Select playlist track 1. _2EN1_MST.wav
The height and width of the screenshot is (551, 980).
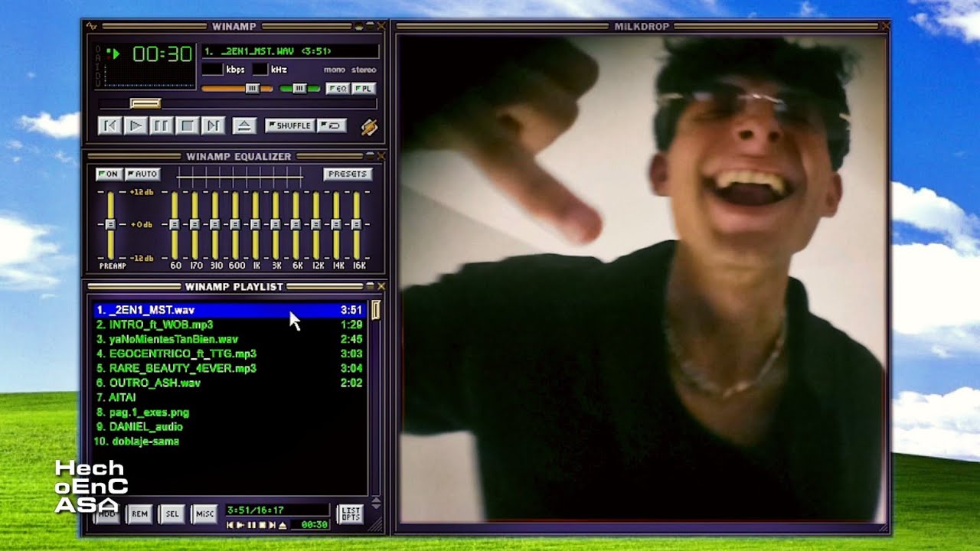click(x=230, y=310)
